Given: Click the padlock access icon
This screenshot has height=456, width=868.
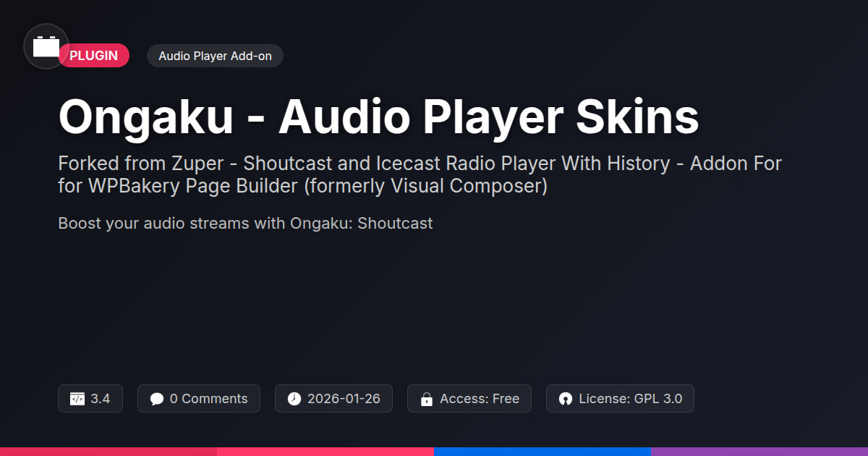Looking at the screenshot, I should coord(427,399).
